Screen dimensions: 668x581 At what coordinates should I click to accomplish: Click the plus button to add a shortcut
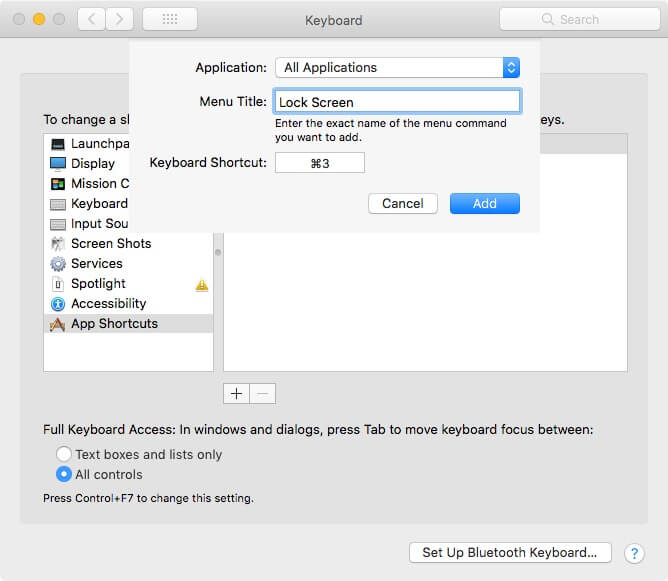tap(236, 394)
